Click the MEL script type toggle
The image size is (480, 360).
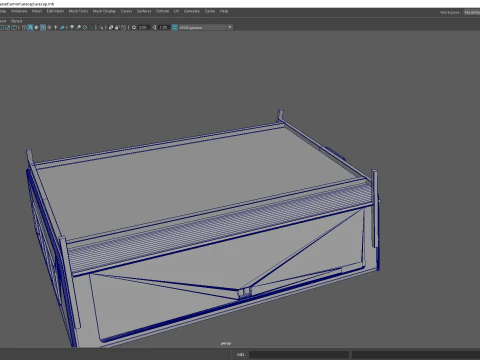[x=241, y=355]
